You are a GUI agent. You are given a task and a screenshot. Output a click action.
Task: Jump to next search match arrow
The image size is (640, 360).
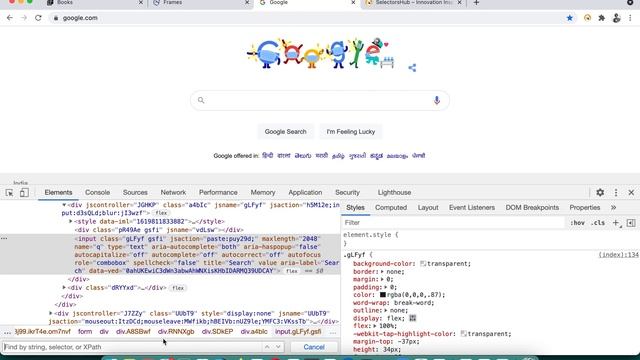coord(278,347)
